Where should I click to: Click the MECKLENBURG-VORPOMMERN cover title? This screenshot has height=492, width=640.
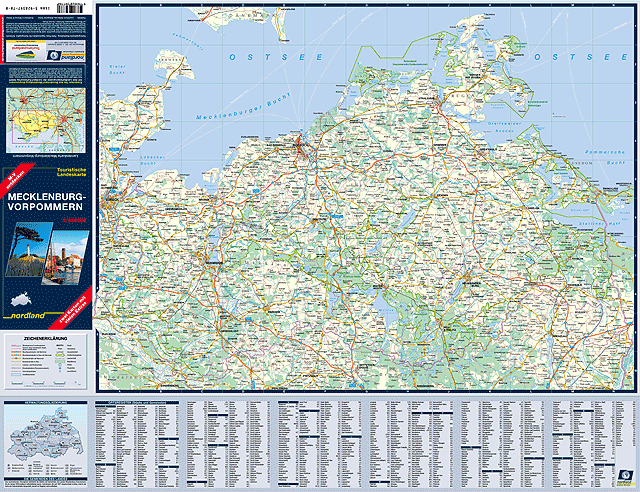45,202
